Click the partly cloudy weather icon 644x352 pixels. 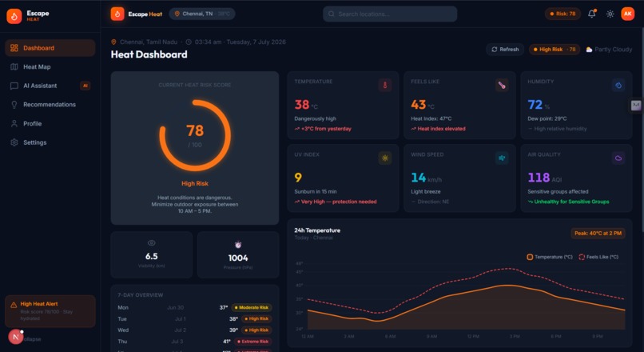click(x=589, y=50)
